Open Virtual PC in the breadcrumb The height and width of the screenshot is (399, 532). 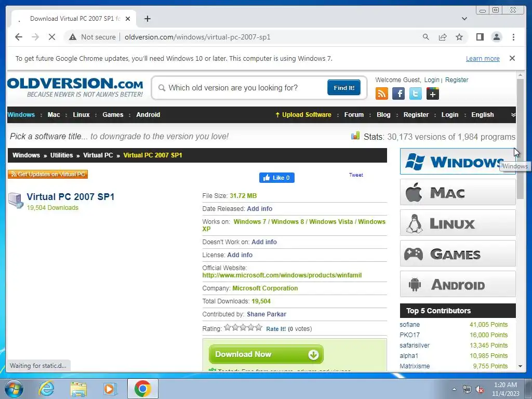pos(98,155)
